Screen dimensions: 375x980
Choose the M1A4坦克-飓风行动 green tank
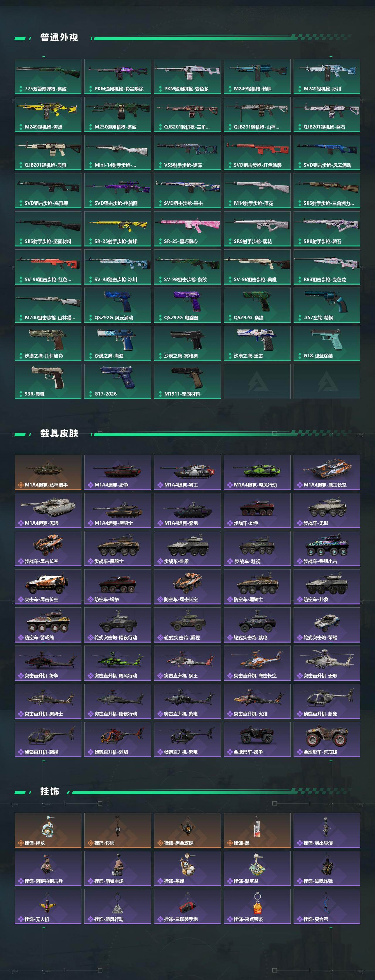click(x=257, y=472)
